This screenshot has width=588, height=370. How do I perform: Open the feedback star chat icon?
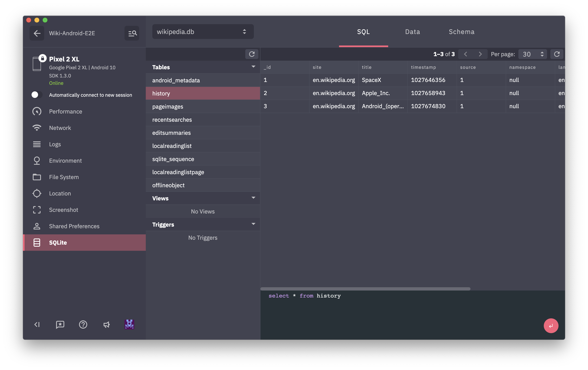point(60,325)
